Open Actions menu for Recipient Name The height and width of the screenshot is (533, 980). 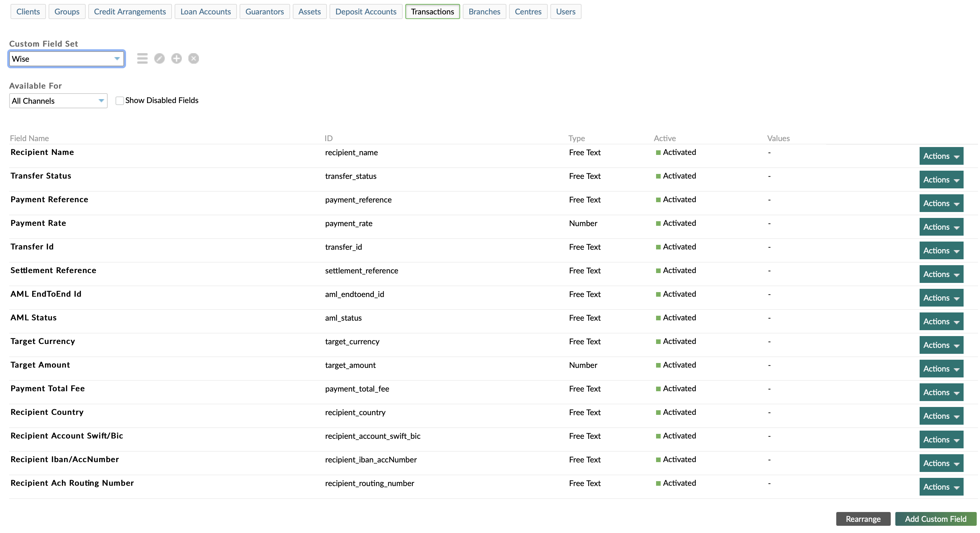941,156
